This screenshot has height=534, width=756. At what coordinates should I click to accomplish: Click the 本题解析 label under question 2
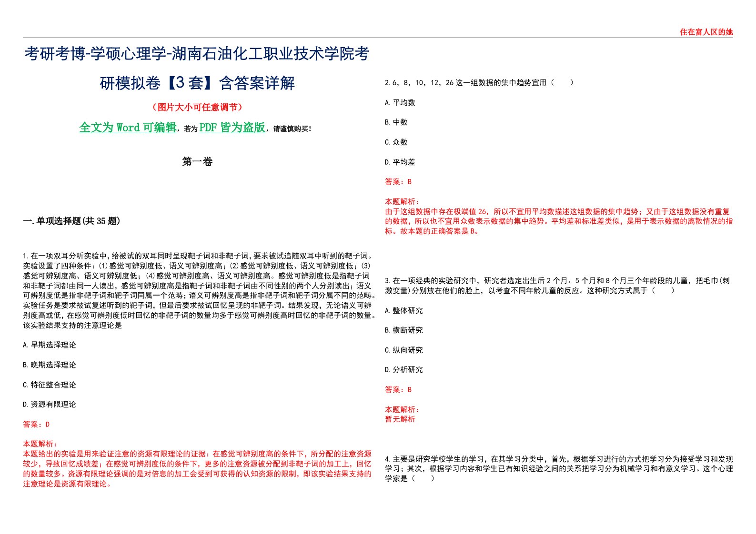click(x=402, y=201)
